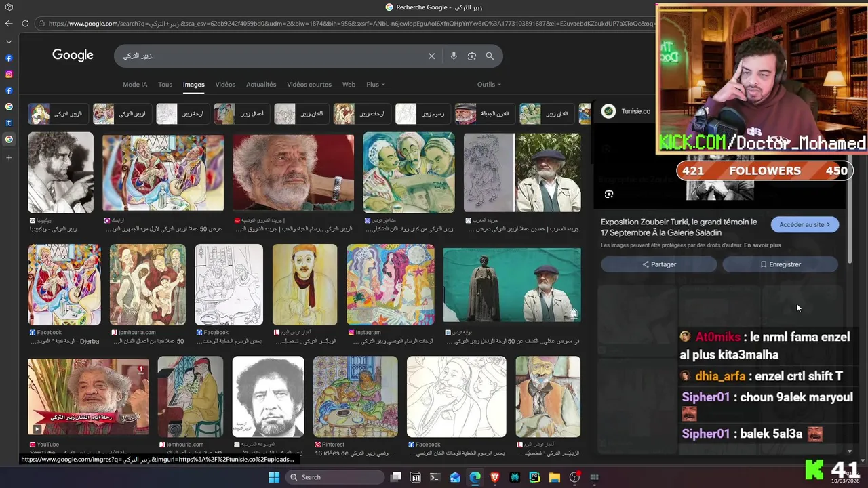Switch to the Instagram vertical tab

pyautogui.click(x=9, y=75)
